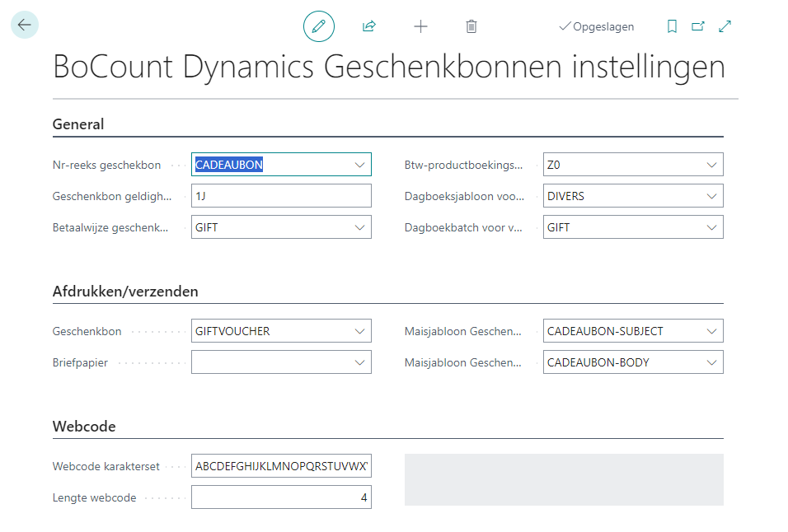This screenshot has height=532, width=788.
Task: Click the back arrow button
Action: click(24, 25)
